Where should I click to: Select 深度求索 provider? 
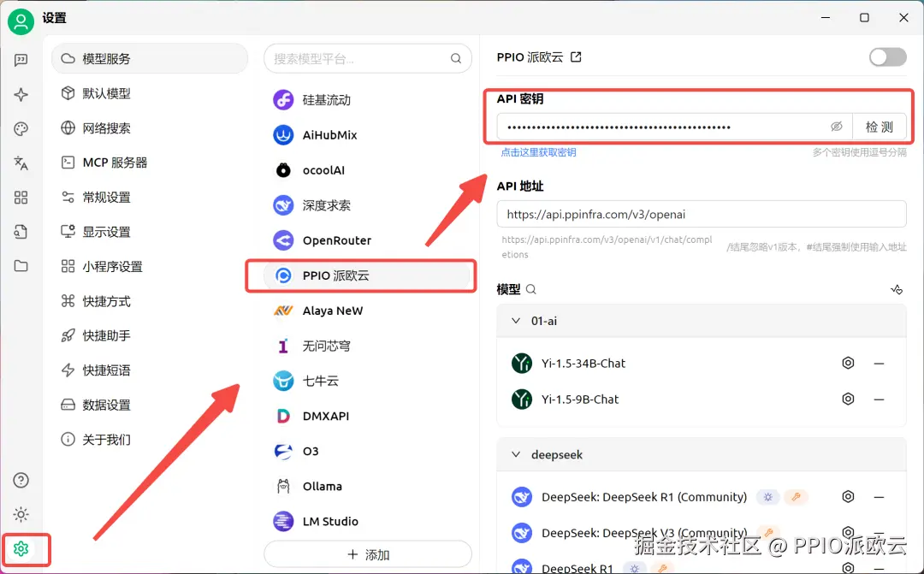[368, 205]
